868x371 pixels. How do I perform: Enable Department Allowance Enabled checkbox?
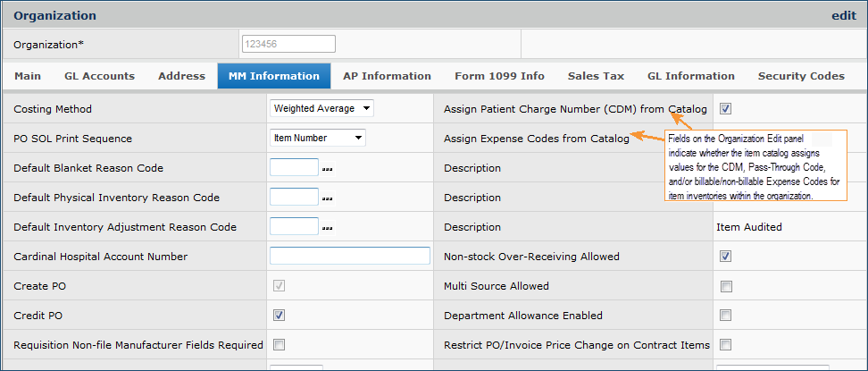(726, 316)
